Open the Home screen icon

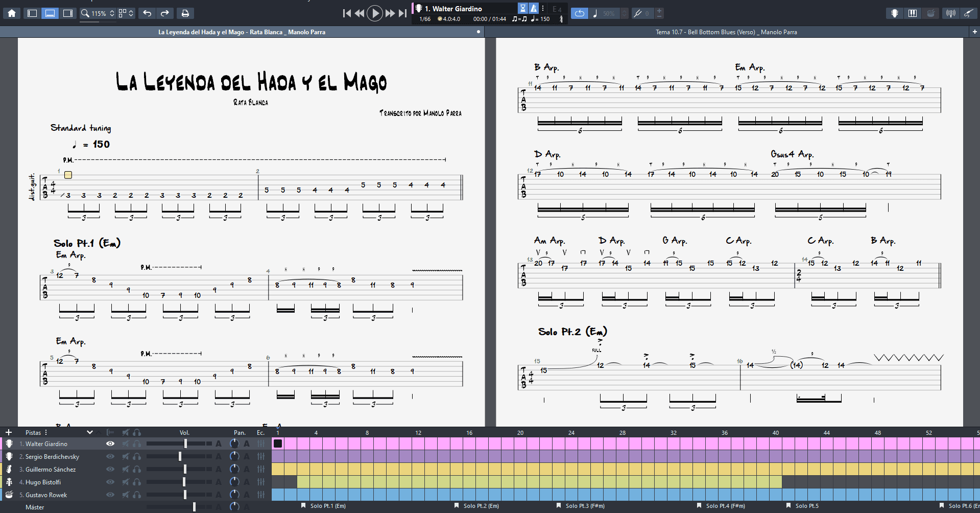[12, 13]
